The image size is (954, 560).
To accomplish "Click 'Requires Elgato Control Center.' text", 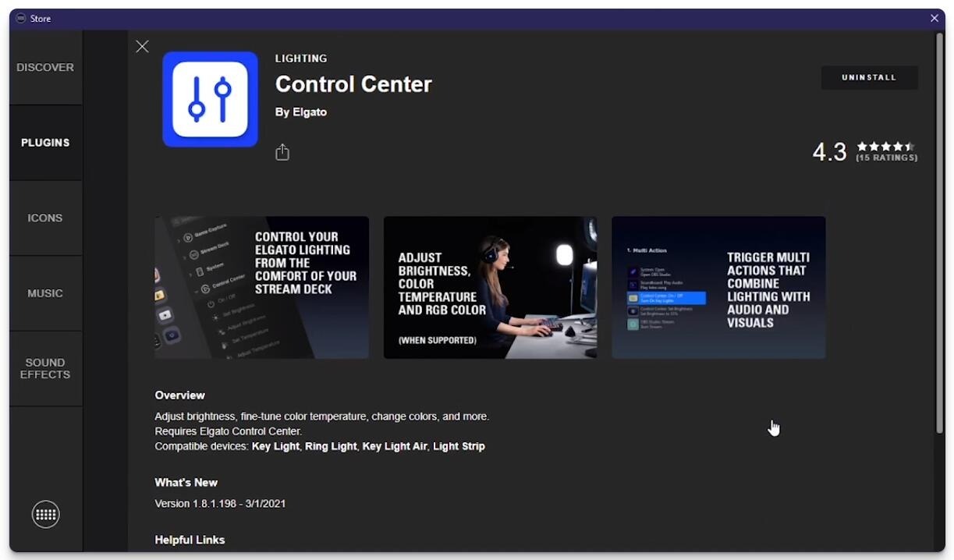I will 229,431.
